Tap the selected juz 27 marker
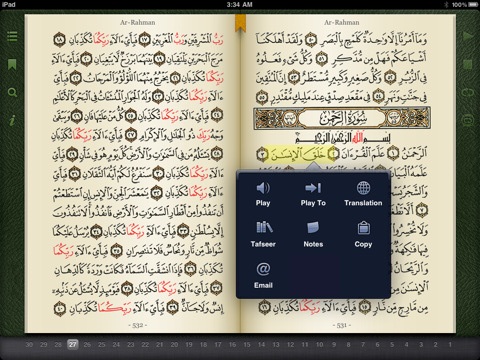This screenshot has width=480, height=360. tap(73, 345)
